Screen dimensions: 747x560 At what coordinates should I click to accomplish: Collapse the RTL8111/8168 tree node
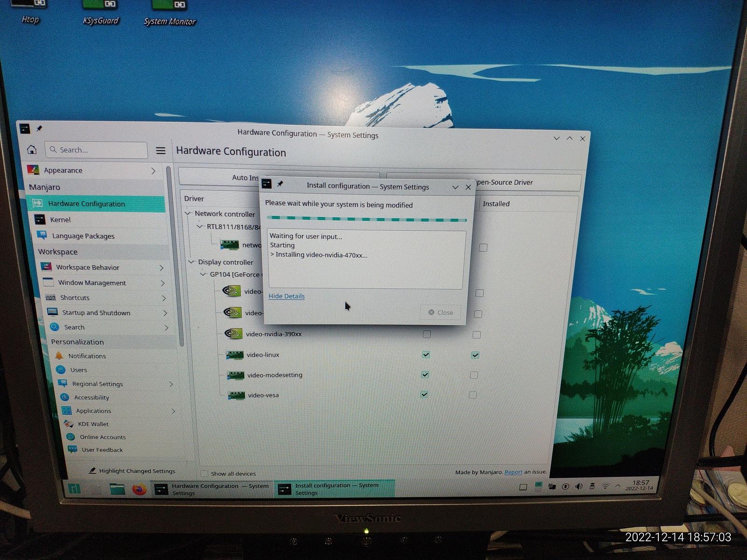[200, 226]
